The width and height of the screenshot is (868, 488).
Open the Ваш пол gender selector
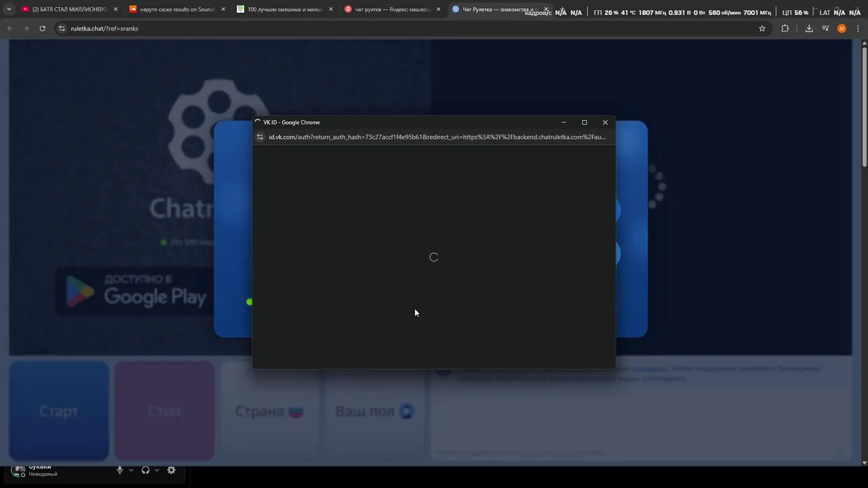(374, 411)
